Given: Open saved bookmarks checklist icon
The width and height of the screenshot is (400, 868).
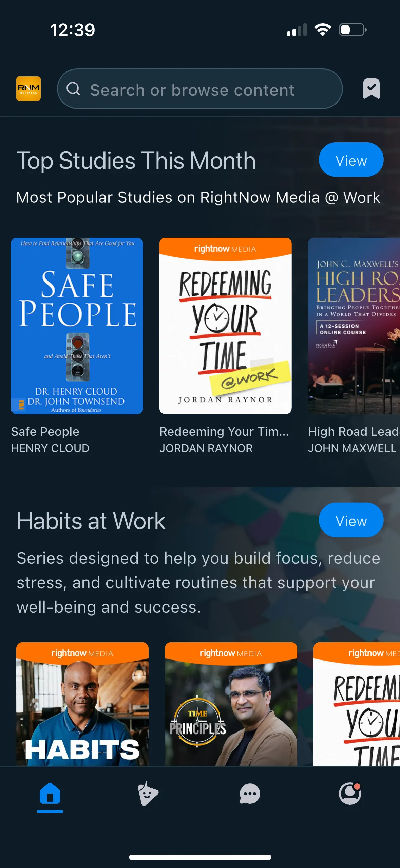Looking at the screenshot, I should point(372,89).
